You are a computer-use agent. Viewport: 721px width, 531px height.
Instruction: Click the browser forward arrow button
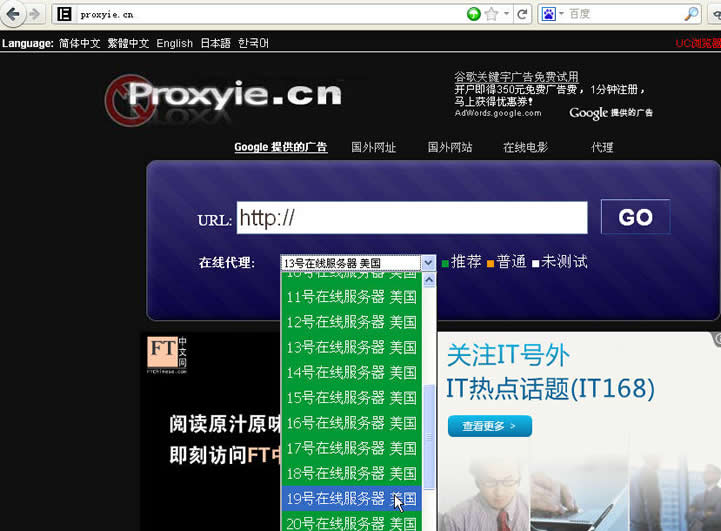(34, 14)
